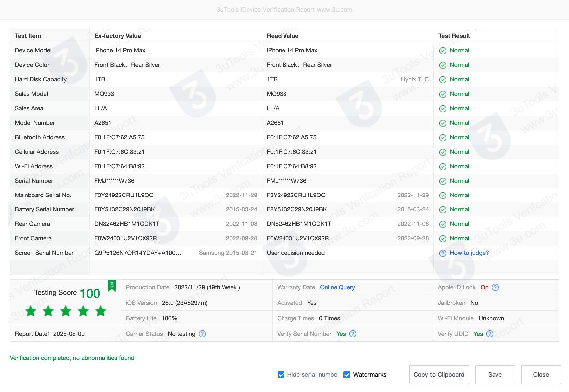Select the Front Camera ex-factory serial F0W24031U2V1CX92R
This screenshot has width=569, height=392.
coord(126,238)
